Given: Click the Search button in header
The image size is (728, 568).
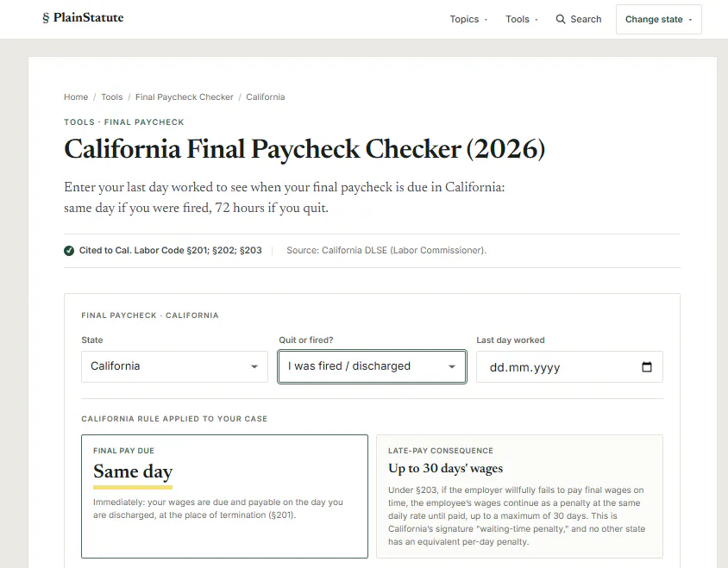Looking at the screenshot, I should coord(579,19).
